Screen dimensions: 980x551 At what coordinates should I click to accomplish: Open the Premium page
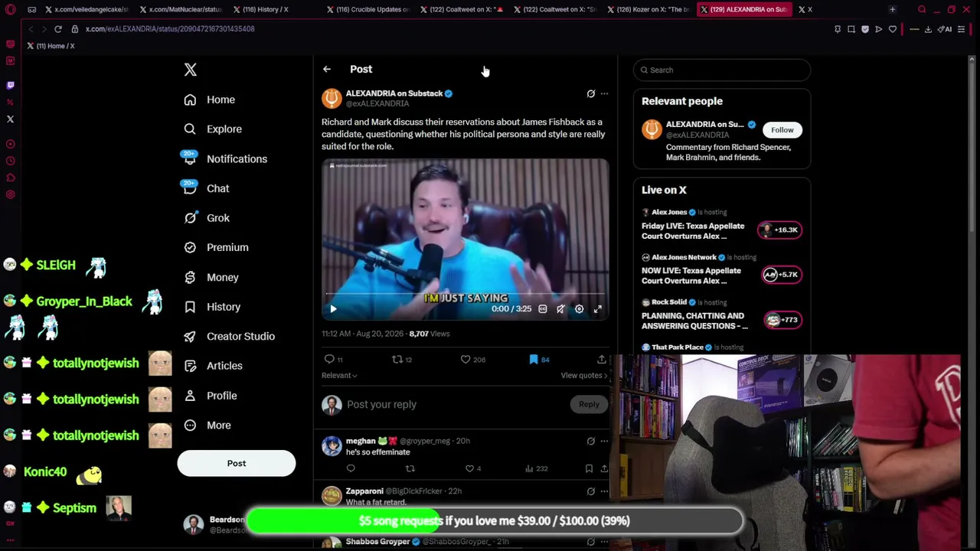(x=216, y=247)
